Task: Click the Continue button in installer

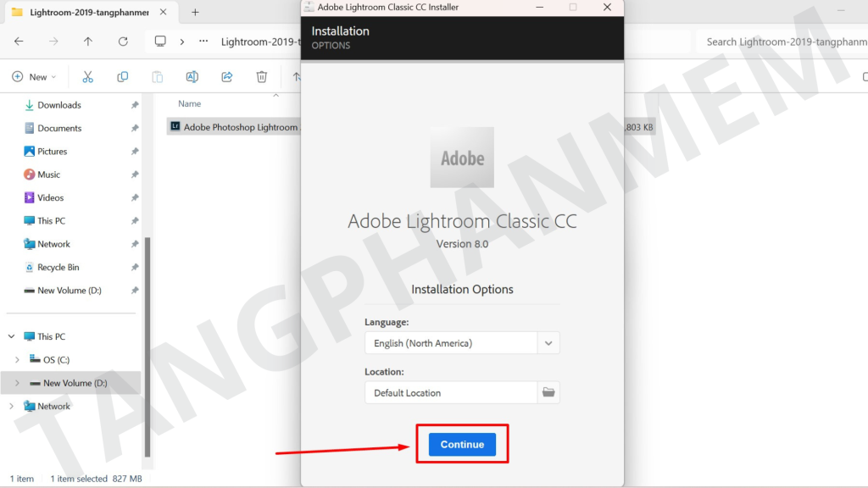Action: tap(462, 444)
